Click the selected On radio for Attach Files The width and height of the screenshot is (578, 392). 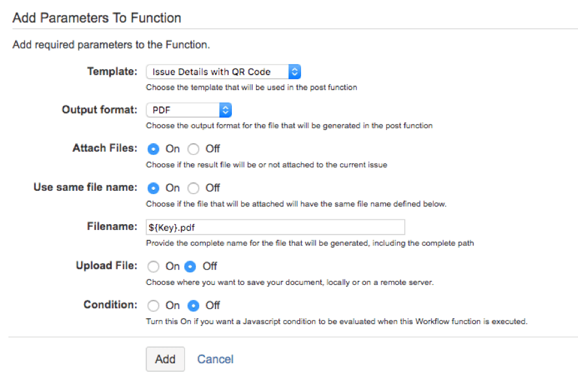(154, 149)
